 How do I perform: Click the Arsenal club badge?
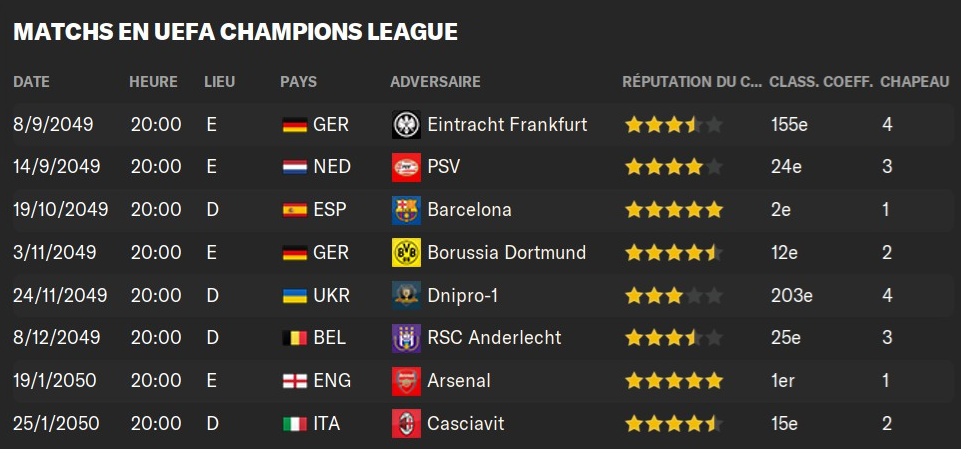406,381
